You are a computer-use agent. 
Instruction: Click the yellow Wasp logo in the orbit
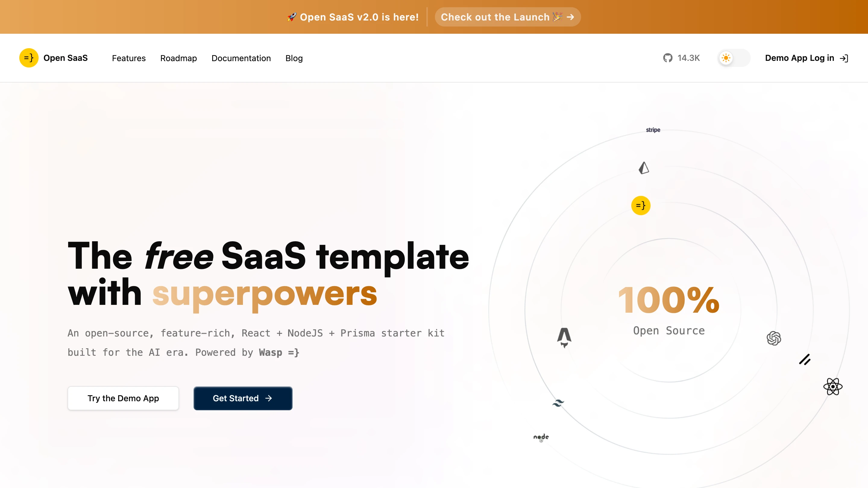click(x=641, y=205)
